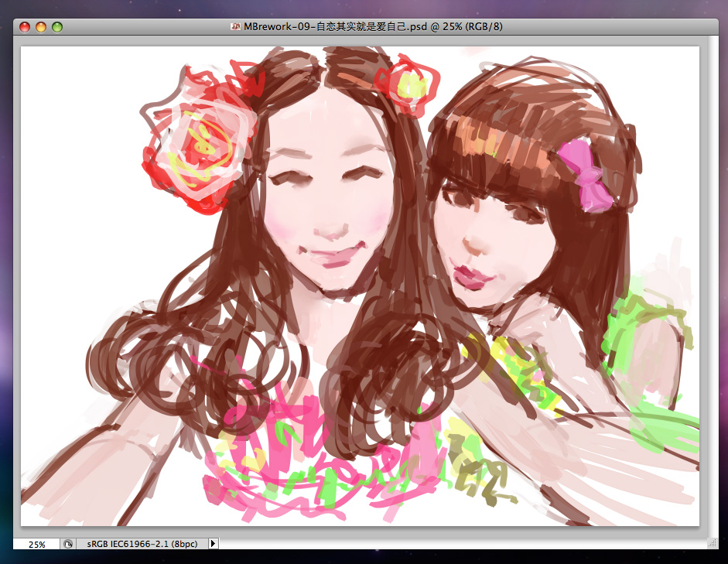Click the 25% zoom level field
728x564 pixels.
pyautogui.click(x=36, y=544)
